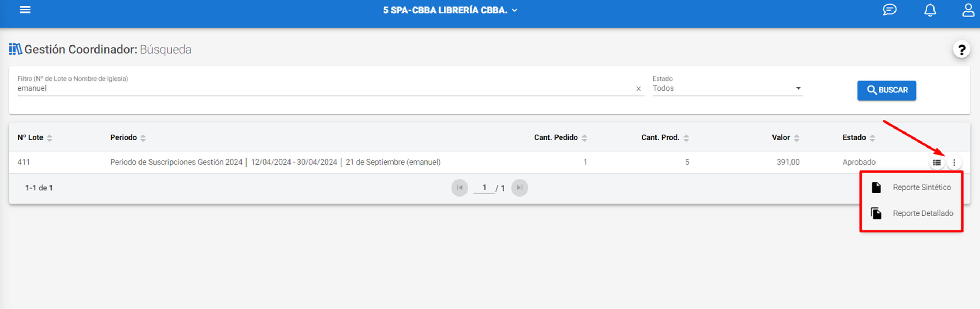
Task: Go to the first page of results
Action: [459, 188]
